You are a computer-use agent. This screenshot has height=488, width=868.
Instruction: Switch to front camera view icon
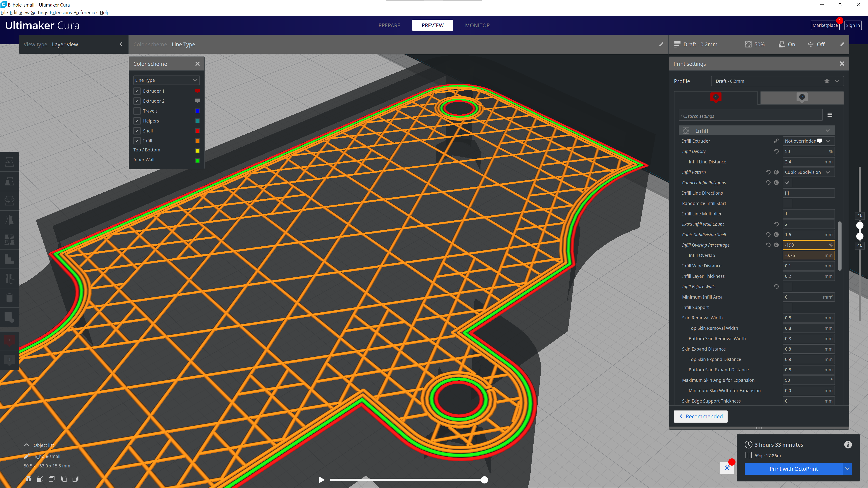40,479
